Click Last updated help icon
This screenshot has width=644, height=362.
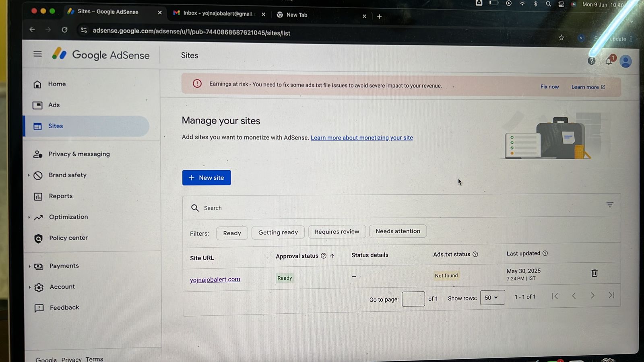(545, 253)
